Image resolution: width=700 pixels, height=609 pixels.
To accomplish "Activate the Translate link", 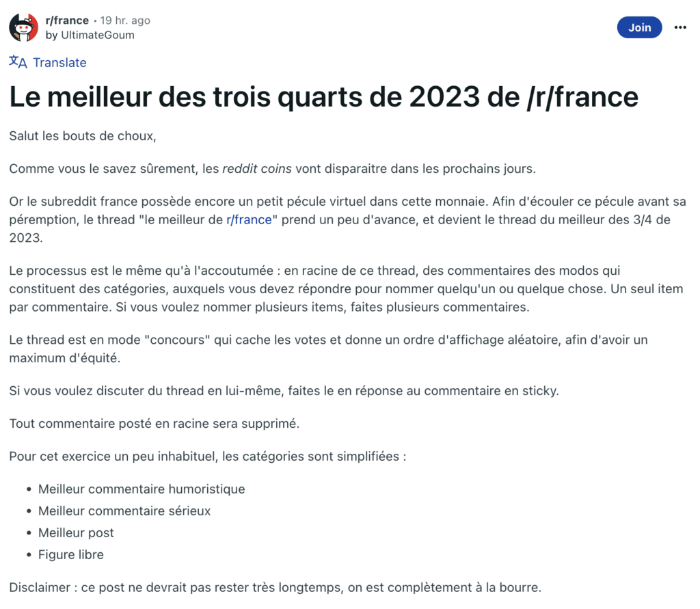I will pos(59,62).
